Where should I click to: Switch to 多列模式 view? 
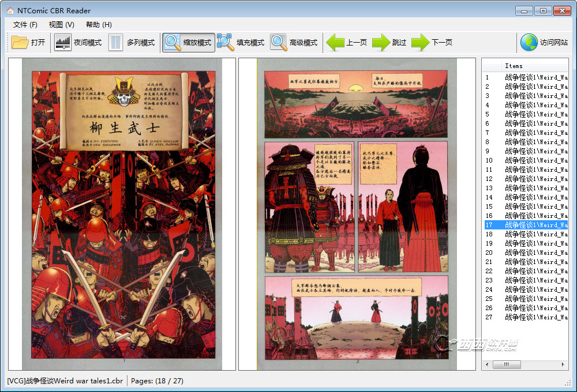tap(141, 42)
